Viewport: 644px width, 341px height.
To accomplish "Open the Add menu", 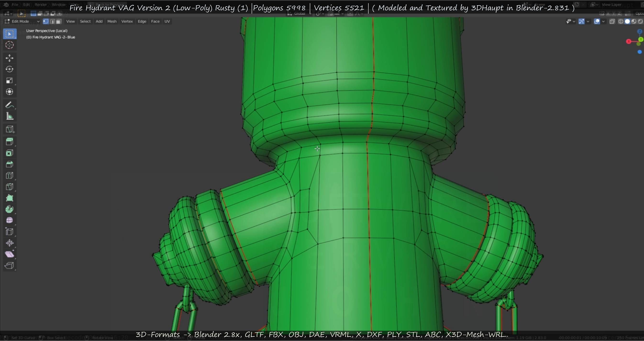I will click(x=99, y=22).
